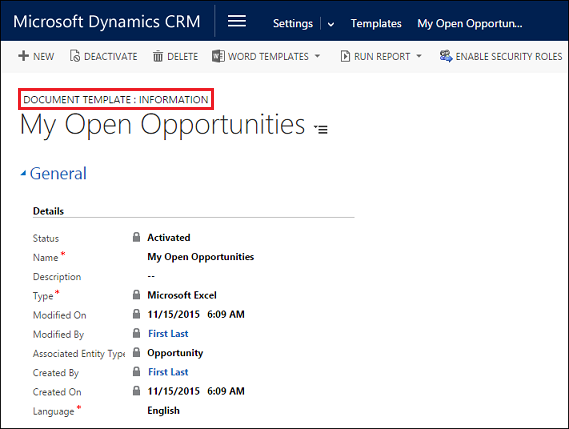Click the Deactivate document icon

[75, 56]
